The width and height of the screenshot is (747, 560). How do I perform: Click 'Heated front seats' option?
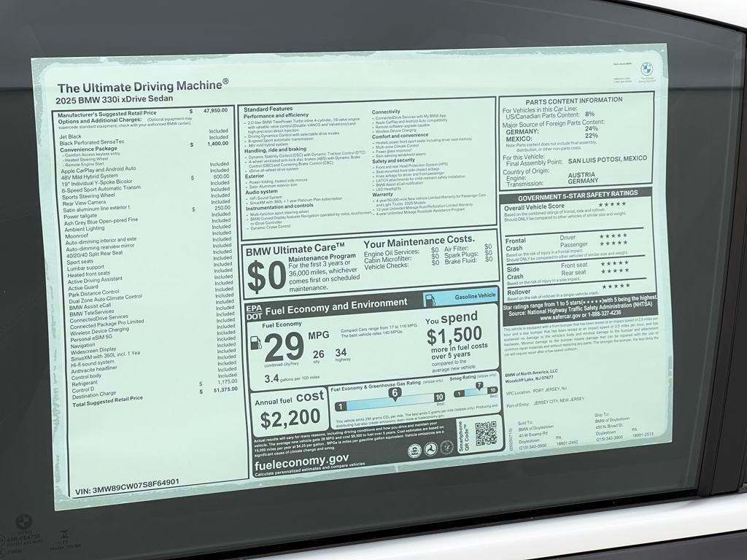pos(88,275)
